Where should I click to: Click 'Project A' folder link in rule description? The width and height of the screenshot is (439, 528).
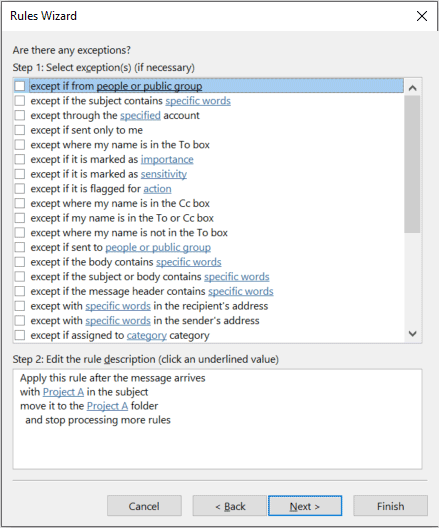point(107,406)
